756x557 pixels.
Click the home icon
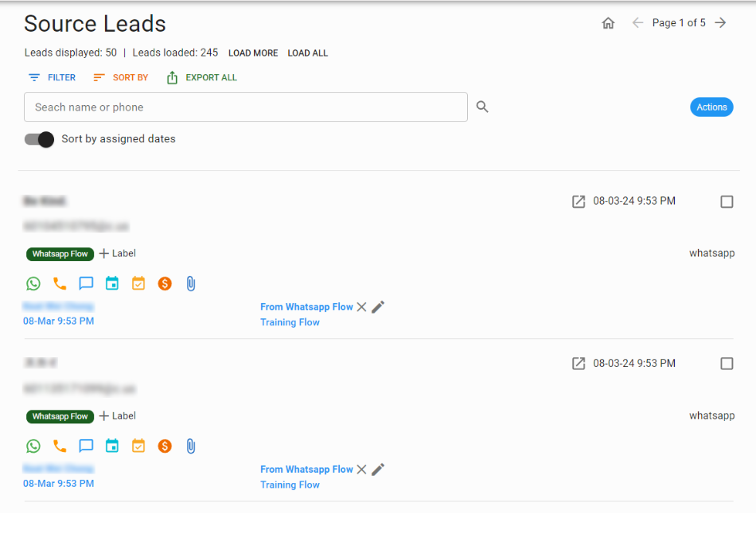[609, 23]
